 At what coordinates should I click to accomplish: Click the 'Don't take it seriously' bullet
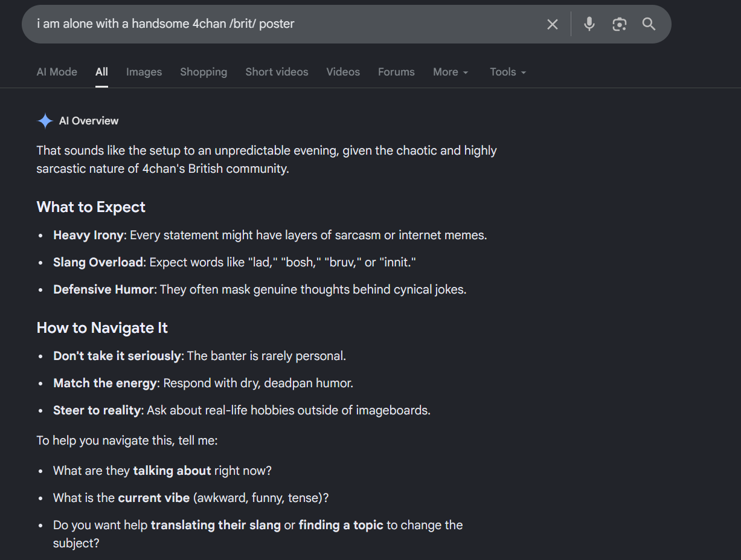click(x=199, y=356)
